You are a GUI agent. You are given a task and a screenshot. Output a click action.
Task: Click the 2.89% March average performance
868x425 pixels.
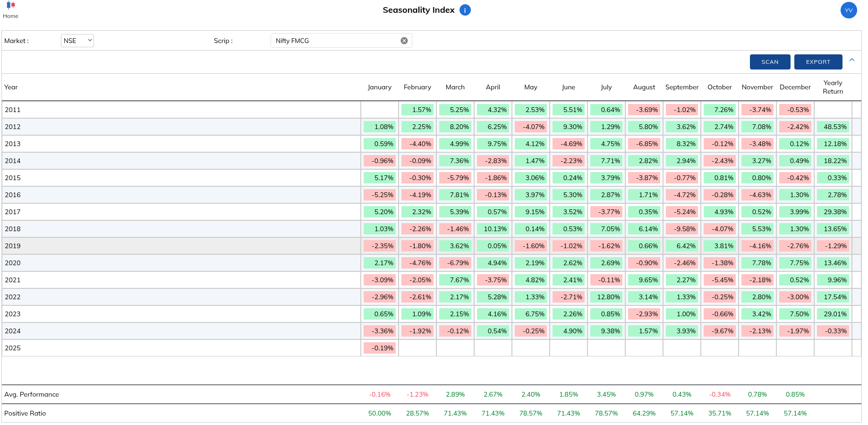tap(455, 394)
